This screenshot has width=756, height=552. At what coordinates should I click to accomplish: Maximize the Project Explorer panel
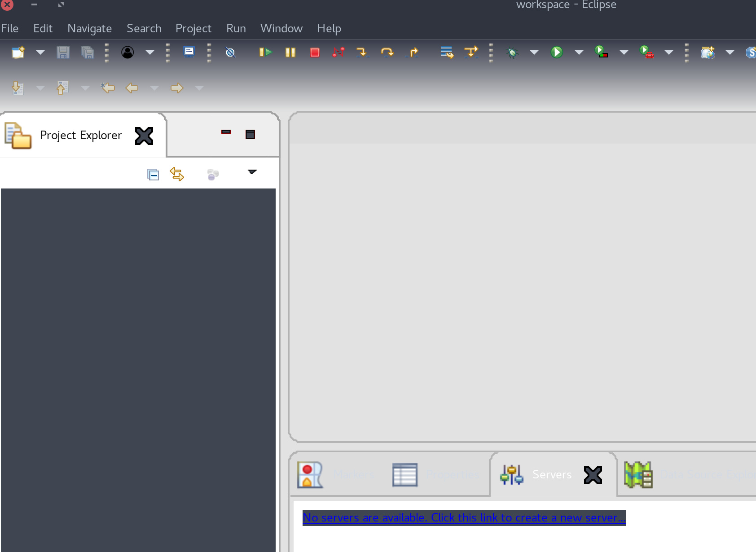[250, 134]
